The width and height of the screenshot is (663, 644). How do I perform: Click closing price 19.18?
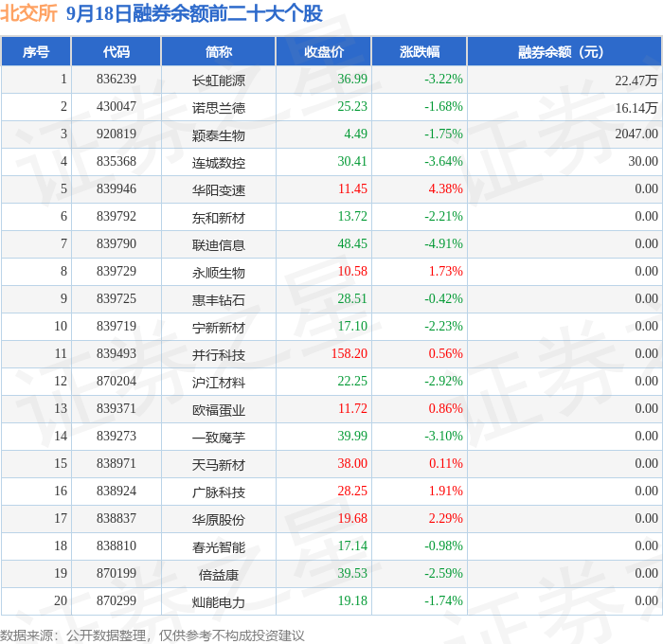[x=352, y=601]
